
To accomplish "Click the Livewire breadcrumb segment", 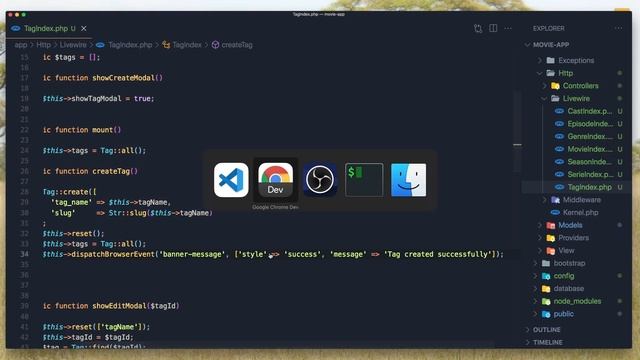I will (73, 45).
